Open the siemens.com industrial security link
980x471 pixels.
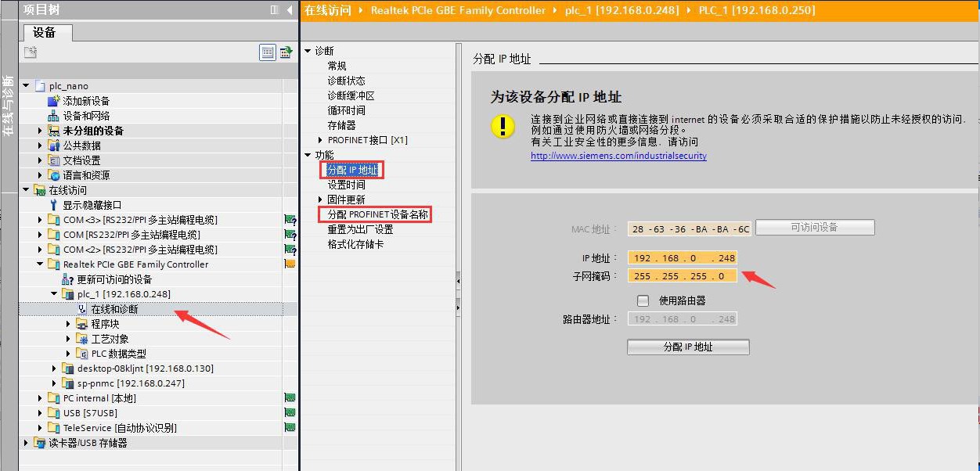coord(618,156)
